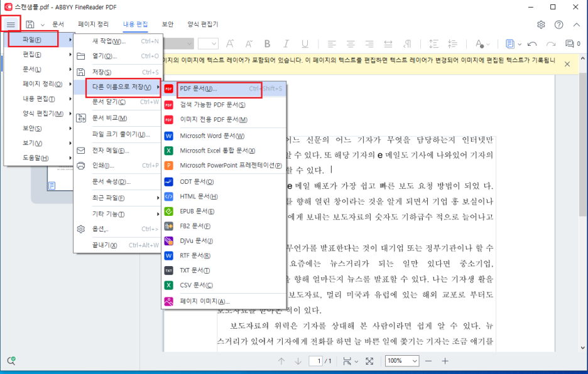Open the 편집(E) menu
Viewport: 588px width, 374px height.
(38, 55)
